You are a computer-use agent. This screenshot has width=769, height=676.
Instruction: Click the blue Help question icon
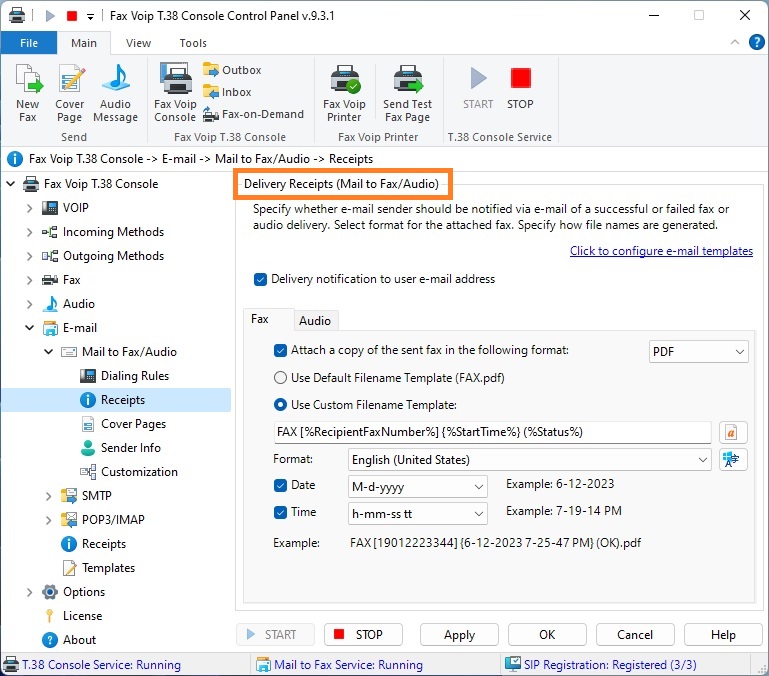coord(756,42)
